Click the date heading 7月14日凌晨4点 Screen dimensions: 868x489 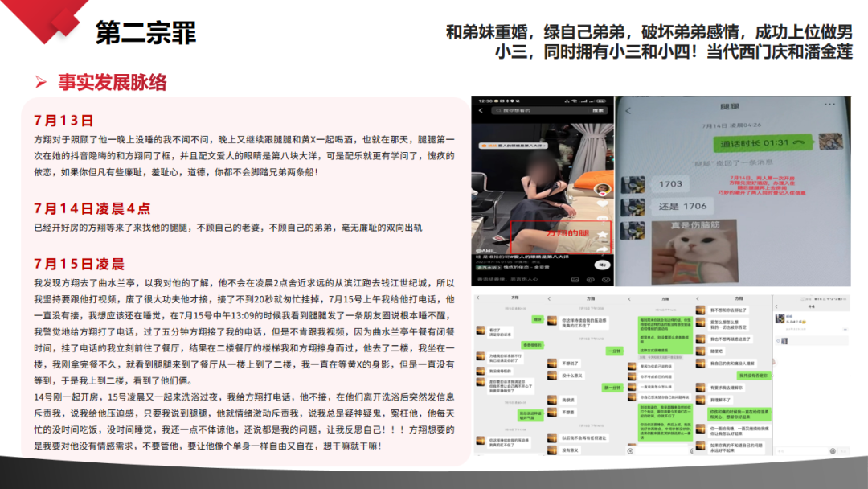92,209
